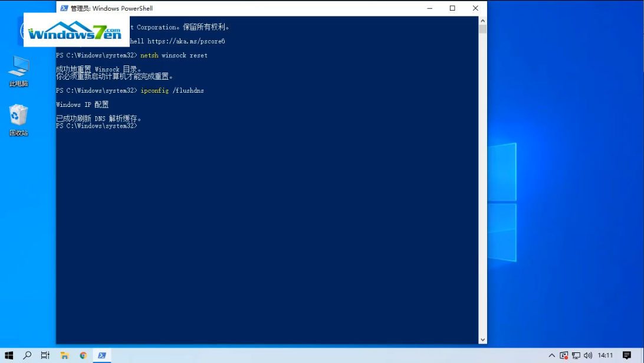Open the Windows Start menu

9,355
